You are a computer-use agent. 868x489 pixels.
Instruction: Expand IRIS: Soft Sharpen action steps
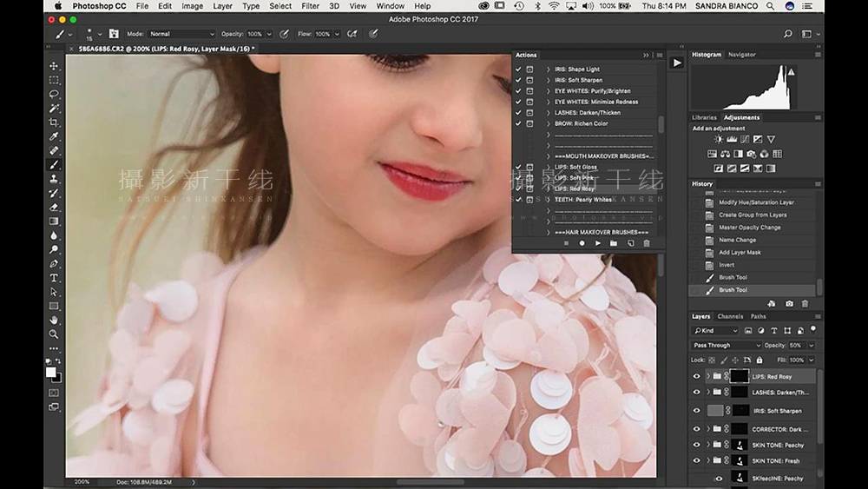click(548, 80)
